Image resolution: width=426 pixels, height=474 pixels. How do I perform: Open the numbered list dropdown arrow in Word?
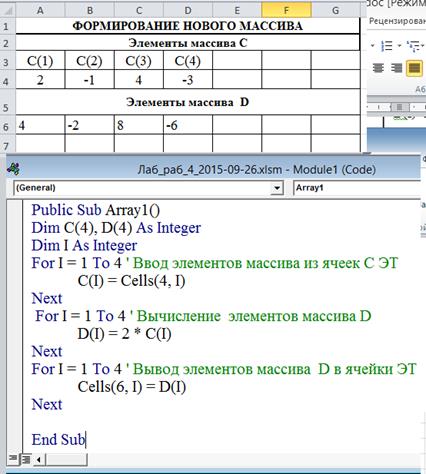click(399, 46)
